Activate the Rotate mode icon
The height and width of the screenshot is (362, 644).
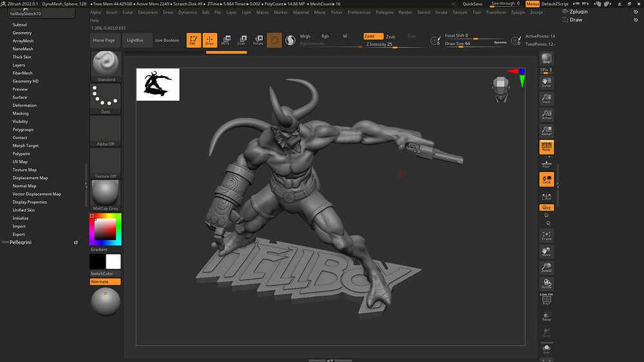(258, 41)
